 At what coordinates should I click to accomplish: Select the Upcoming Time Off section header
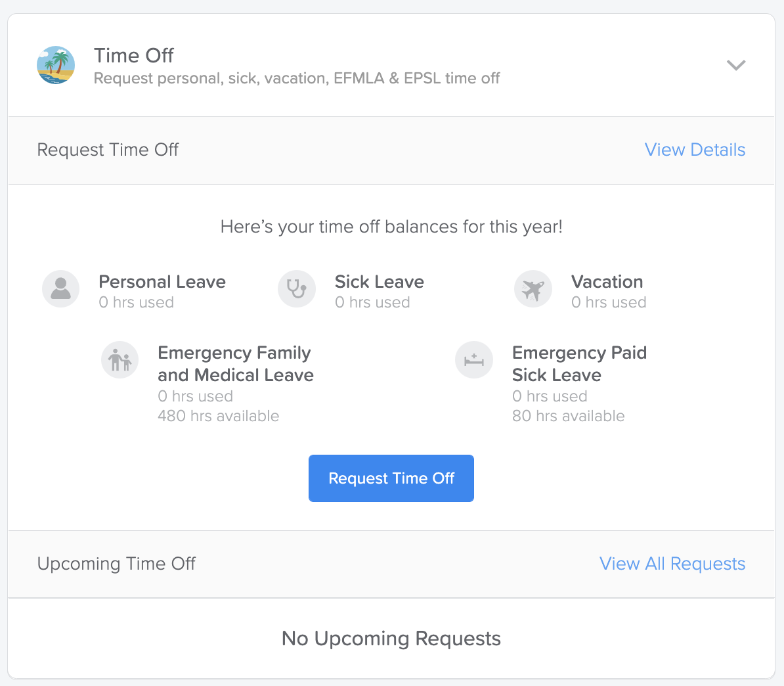tap(116, 564)
